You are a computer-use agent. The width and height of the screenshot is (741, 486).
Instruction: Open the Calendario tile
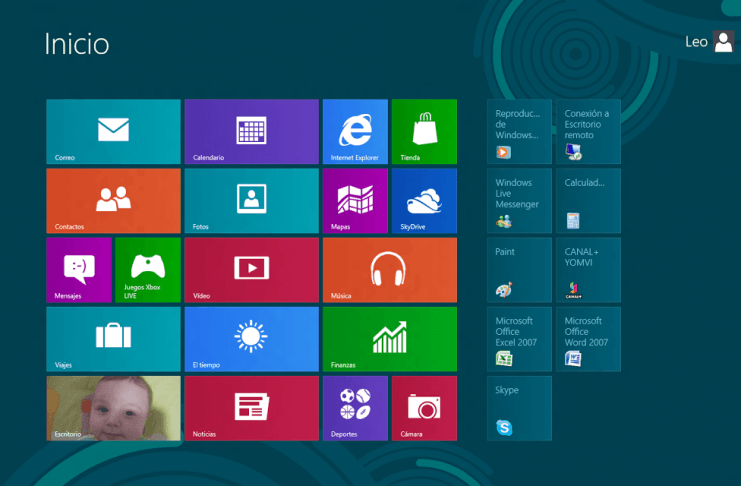tap(251, 131)
